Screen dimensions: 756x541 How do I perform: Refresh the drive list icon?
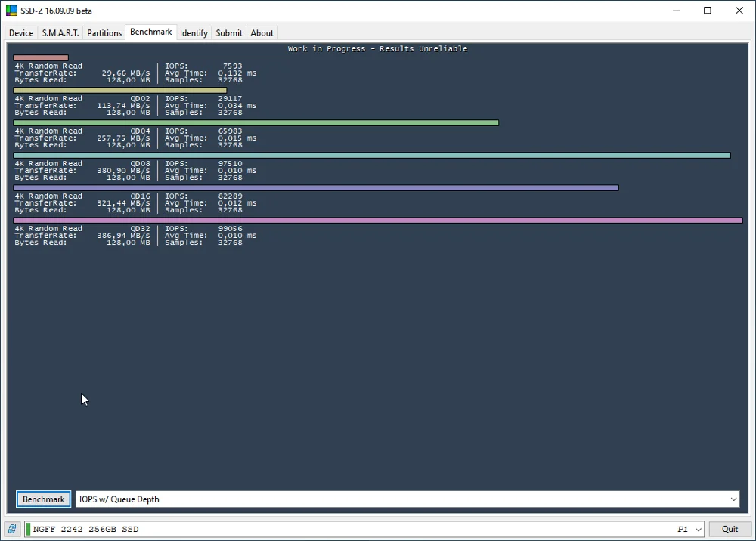click(12, 529)
